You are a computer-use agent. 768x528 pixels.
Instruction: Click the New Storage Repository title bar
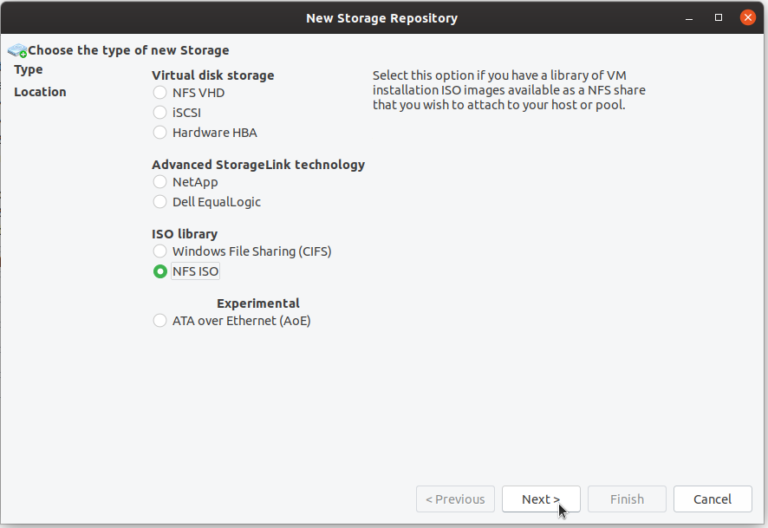click(x=383, y=17)
